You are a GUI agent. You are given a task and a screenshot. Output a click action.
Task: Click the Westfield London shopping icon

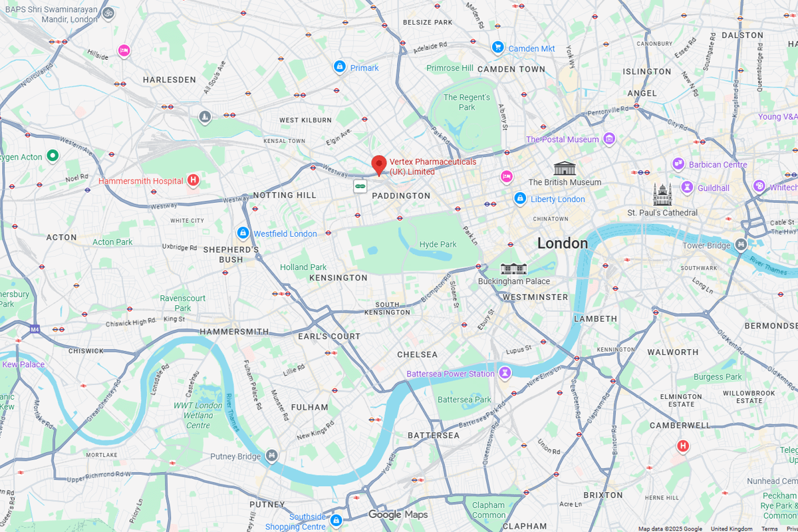[243, 233]
